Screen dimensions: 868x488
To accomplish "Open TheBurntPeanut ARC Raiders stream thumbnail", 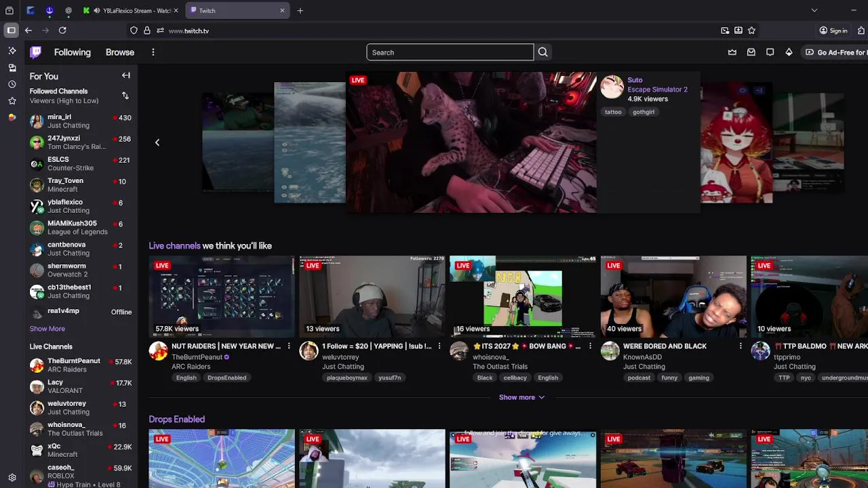I will [222, 296].
